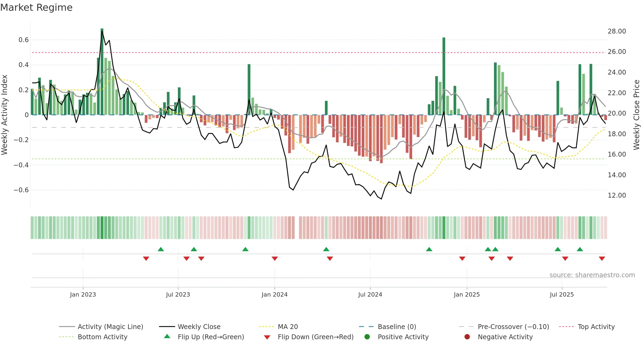Click the tall green bar peaking near 0.6 in late 2024
The image size is (644, 362).
pyautogui.click(x=444, y=76)
